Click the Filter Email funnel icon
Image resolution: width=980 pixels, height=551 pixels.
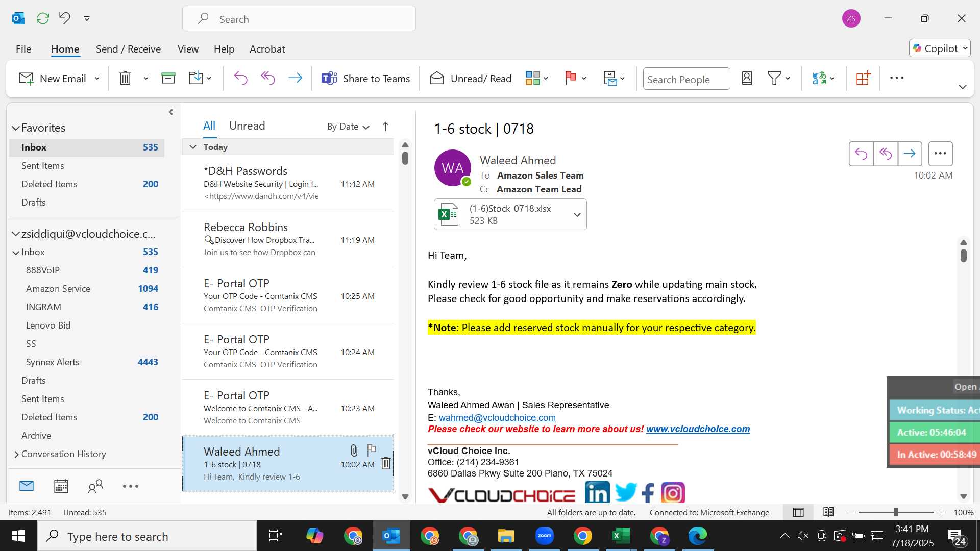pyautogui.click(x=774, y=79)
